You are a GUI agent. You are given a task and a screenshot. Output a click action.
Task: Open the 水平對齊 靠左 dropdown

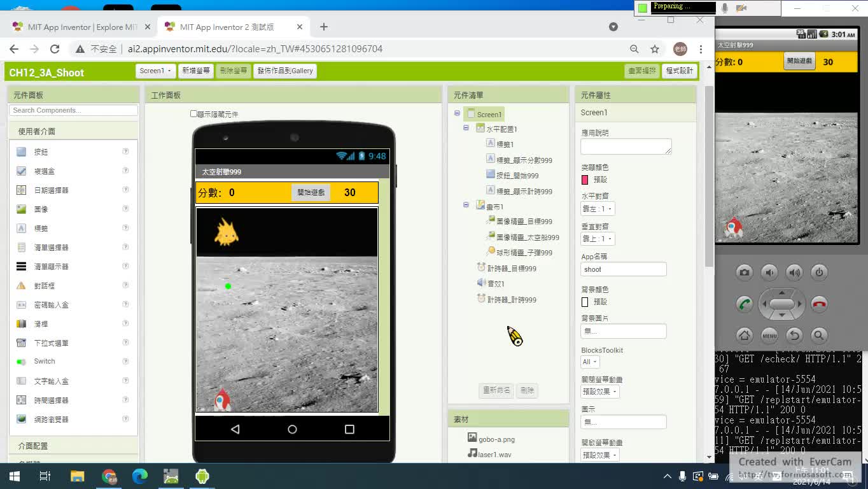coord(598,209)
